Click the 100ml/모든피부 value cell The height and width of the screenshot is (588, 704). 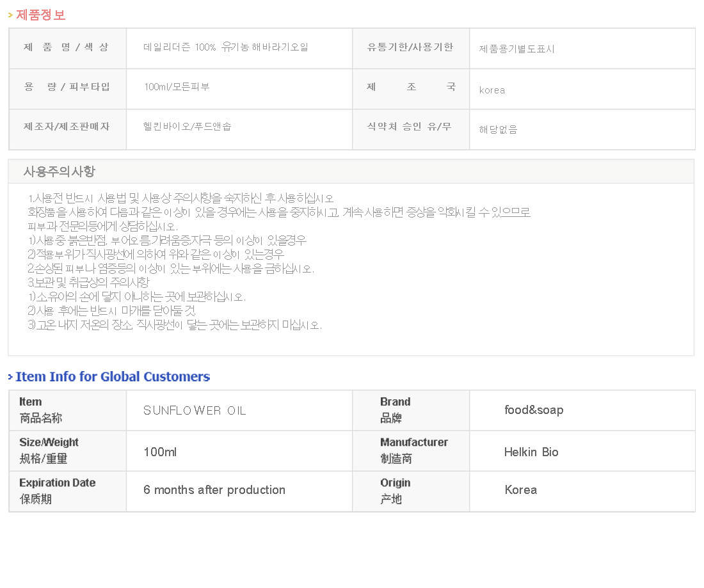pyautogui.click(x=177, y=87)
